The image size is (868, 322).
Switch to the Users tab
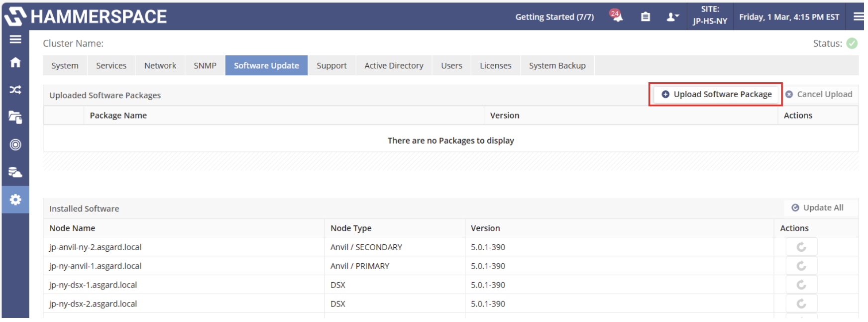(x=451, y=65)
